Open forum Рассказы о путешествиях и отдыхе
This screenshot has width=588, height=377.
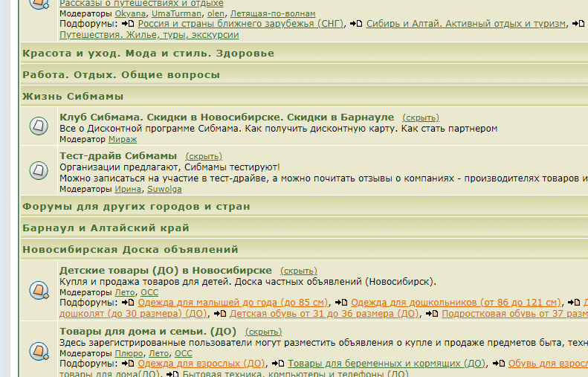pos(141,4)
